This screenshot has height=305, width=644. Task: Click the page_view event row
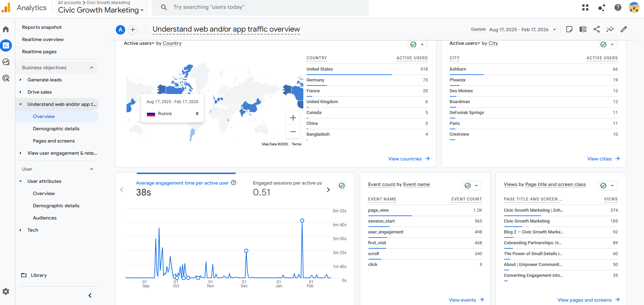point(425,210)
